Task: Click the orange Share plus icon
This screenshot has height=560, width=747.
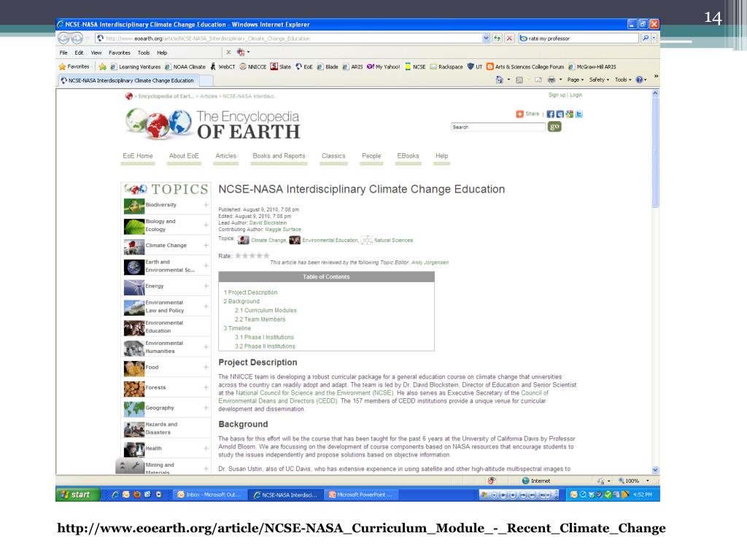Action: coord(519,114)
